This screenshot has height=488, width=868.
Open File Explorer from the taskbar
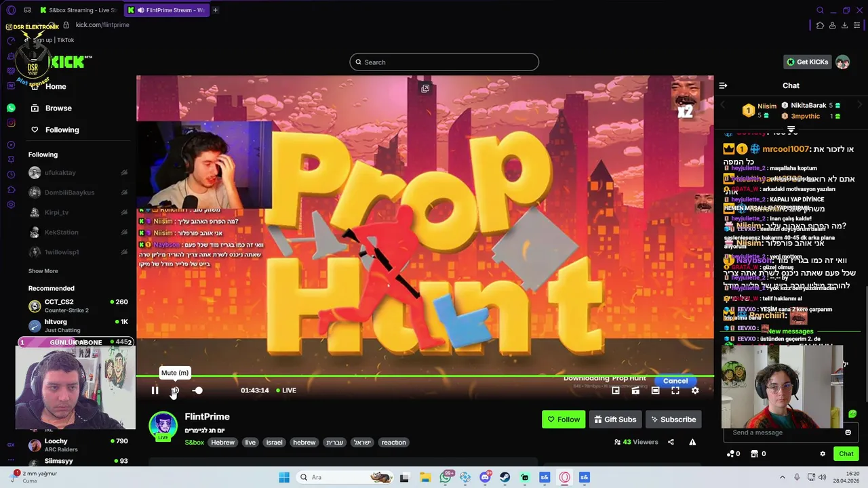click(x=425, y=477)
